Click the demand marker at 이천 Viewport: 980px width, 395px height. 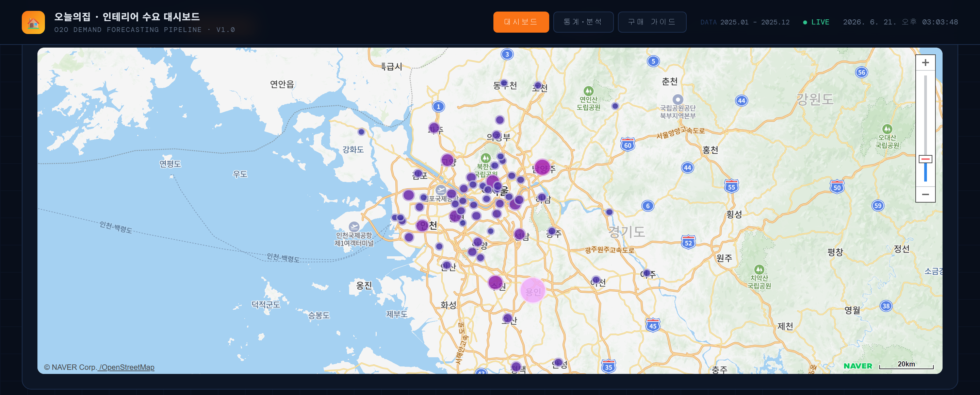click(596, 280)
